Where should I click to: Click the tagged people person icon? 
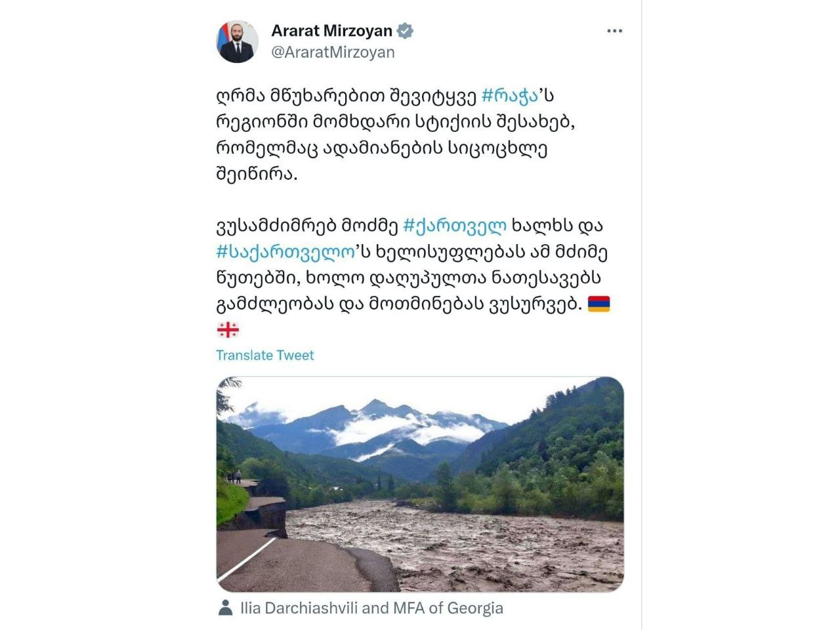pos(225,608)
